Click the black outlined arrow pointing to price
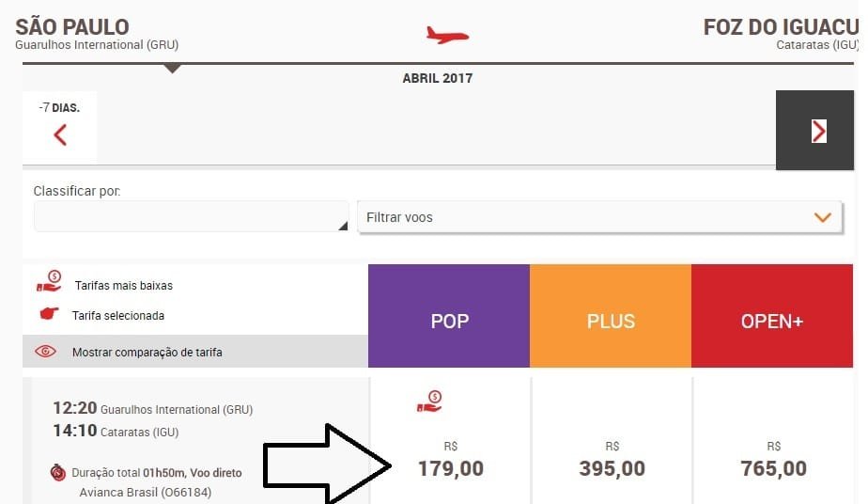Screen dimensions: 868x504 click(x=327, y=465)
